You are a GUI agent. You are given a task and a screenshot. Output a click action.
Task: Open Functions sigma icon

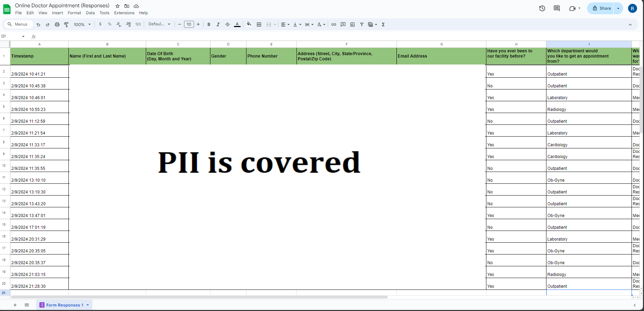(383, 25)
